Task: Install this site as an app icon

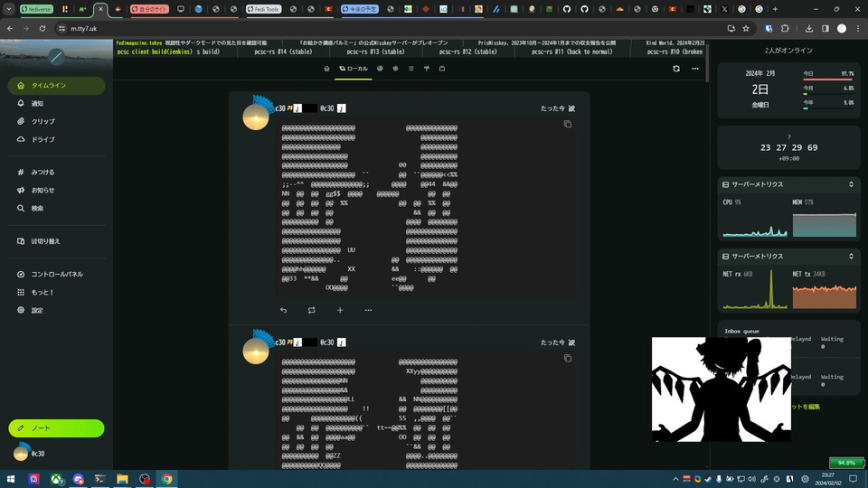Action: [x=731, y=28]
